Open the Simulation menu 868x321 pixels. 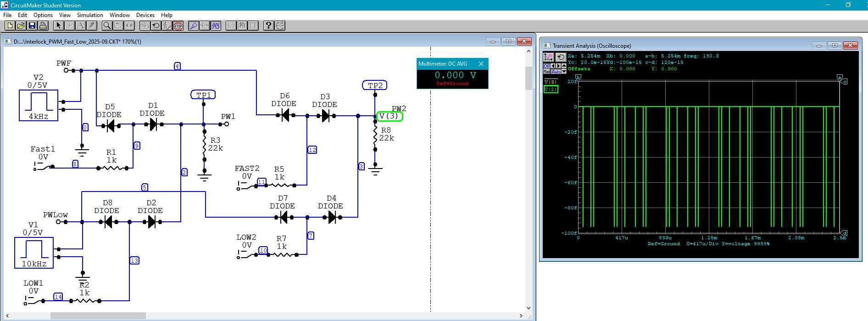coord(90,15)
